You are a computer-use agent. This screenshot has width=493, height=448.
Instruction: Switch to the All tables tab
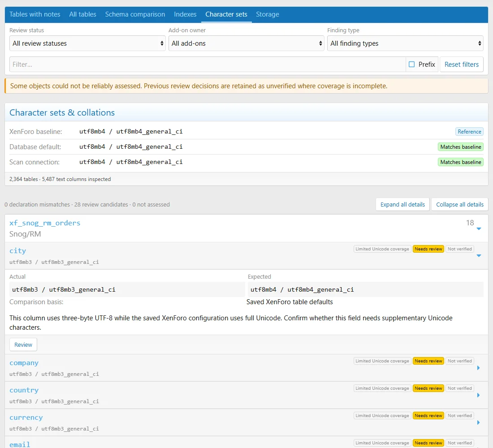click(83, 14)
